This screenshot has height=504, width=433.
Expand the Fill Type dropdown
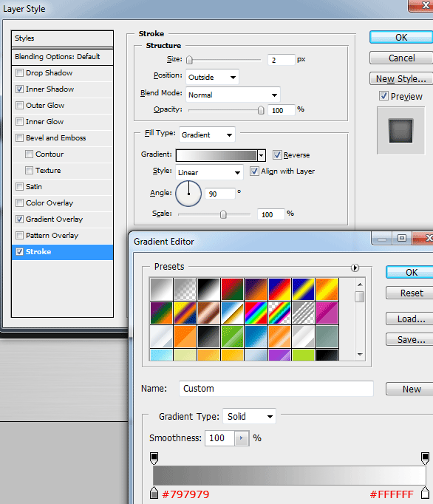pos(207,134)
